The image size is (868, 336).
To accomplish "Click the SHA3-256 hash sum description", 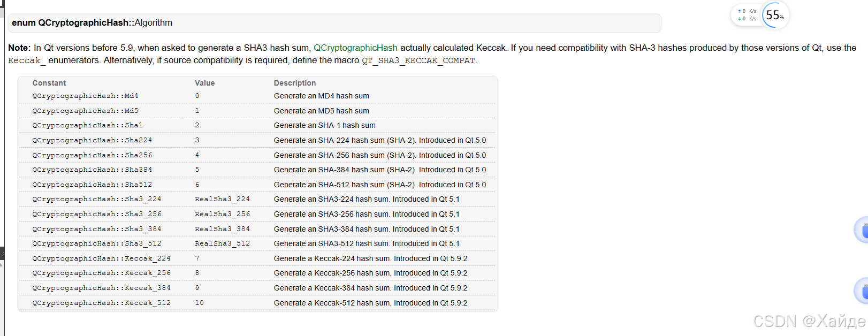I will tap(367, 214).
